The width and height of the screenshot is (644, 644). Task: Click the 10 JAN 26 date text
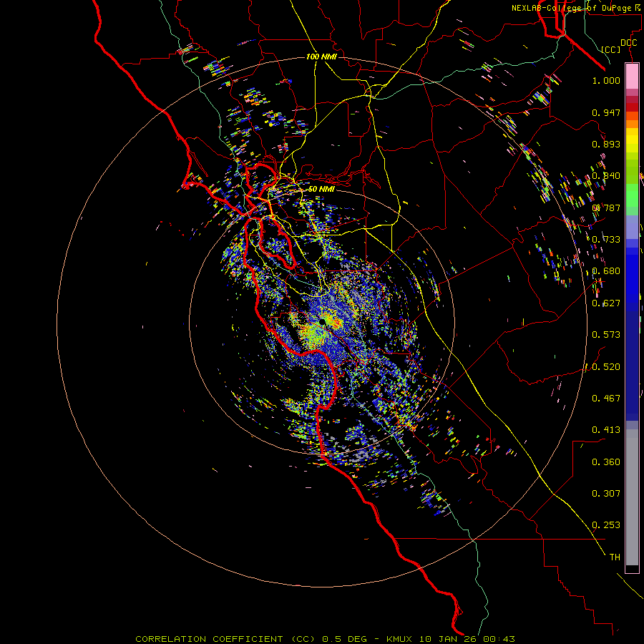tap(447, 639)
